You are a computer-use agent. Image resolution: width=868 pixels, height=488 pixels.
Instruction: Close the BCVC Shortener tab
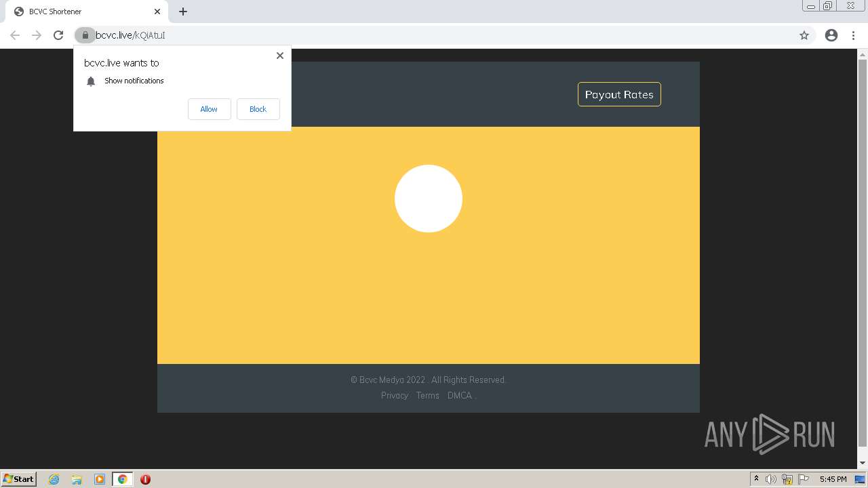(157, 12)
